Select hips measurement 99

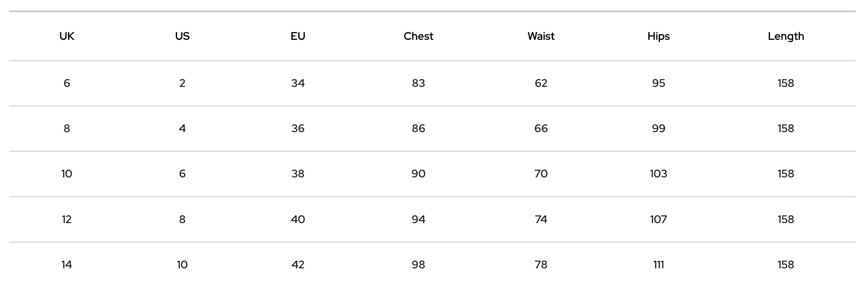tap(658, 129)
